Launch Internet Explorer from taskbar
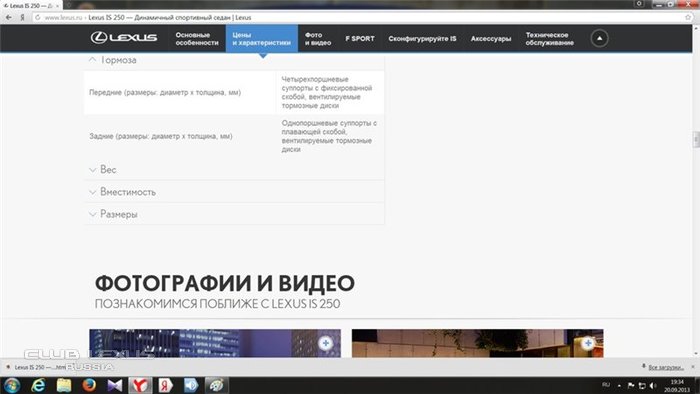 click(38, 385)
